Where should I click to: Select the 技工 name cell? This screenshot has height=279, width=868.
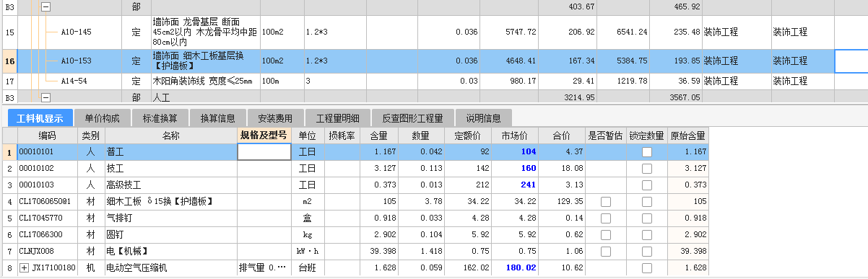tap(170, 168)
